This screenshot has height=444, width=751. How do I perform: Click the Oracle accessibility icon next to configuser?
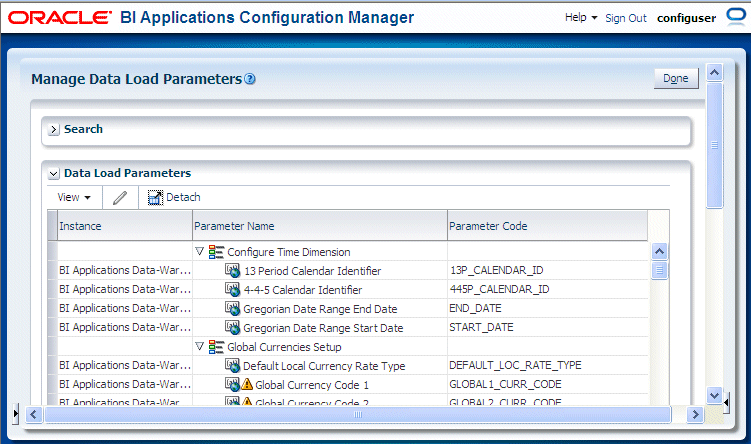click(x=736, y=17)
